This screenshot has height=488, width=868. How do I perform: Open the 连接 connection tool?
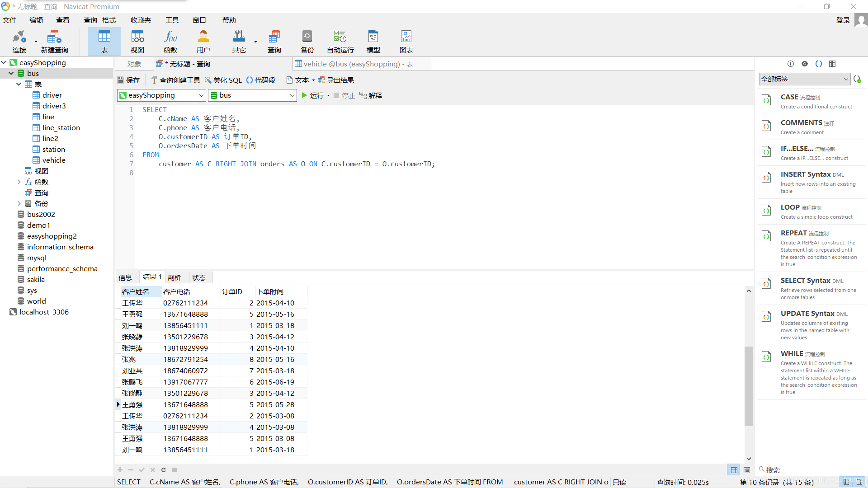(19, 42)
